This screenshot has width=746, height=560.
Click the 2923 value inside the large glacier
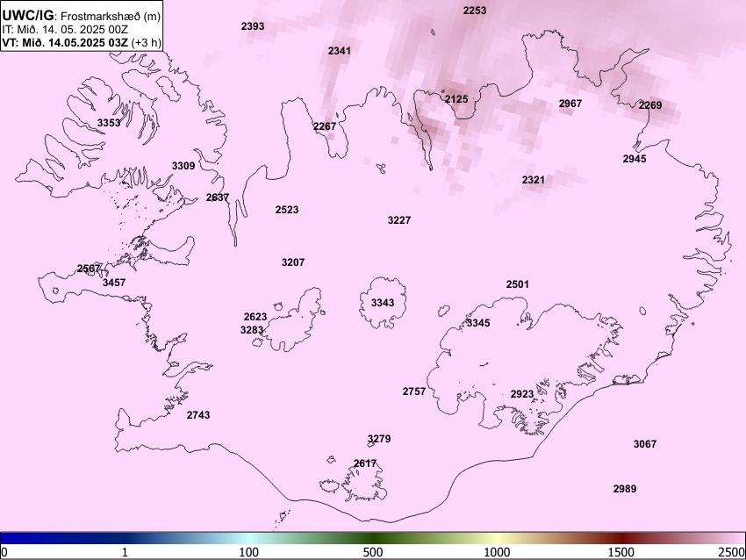(x=522, y=394)
